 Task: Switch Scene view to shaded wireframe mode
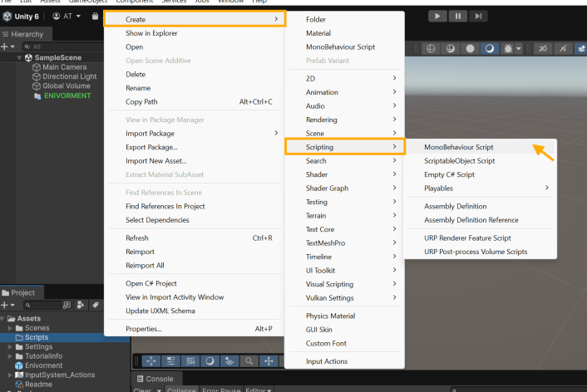click(x=451, y=49)
